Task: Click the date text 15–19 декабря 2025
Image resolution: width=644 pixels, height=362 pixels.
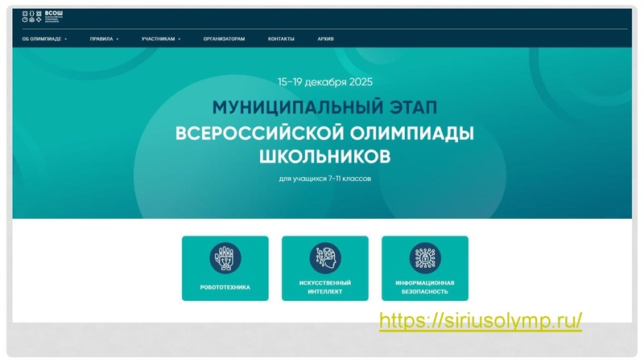Action: [x=325, y=82]
